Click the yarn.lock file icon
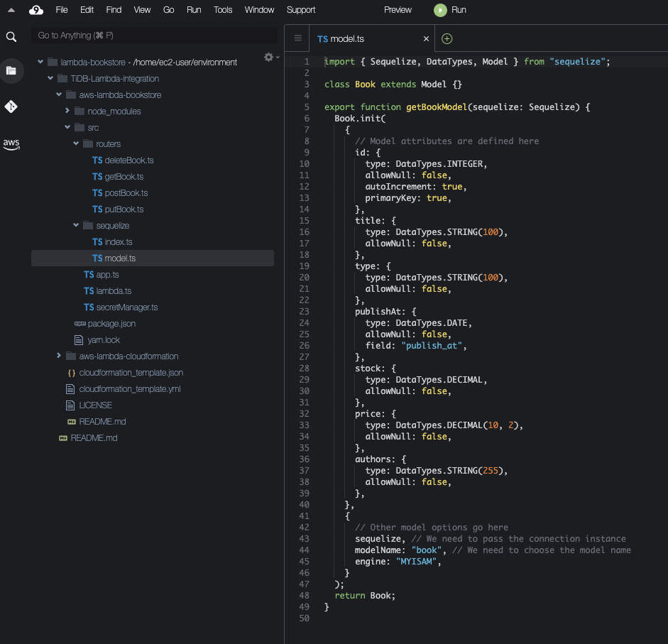 [79, 340]
